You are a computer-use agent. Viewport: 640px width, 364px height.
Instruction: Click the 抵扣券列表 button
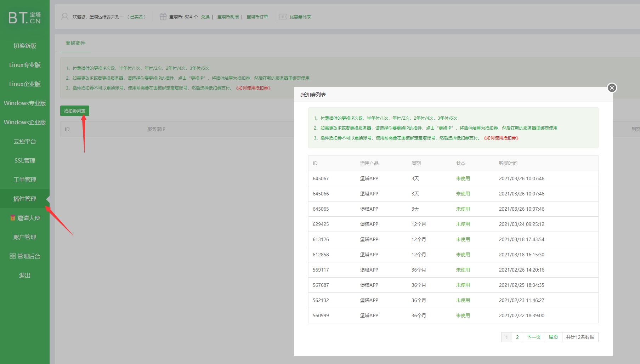tap(75, 111)
